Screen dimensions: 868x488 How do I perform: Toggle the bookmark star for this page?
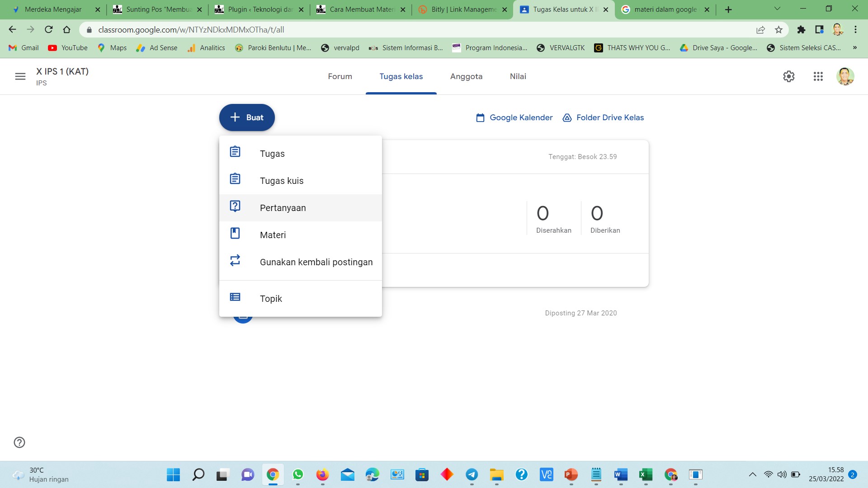point(779,29)
